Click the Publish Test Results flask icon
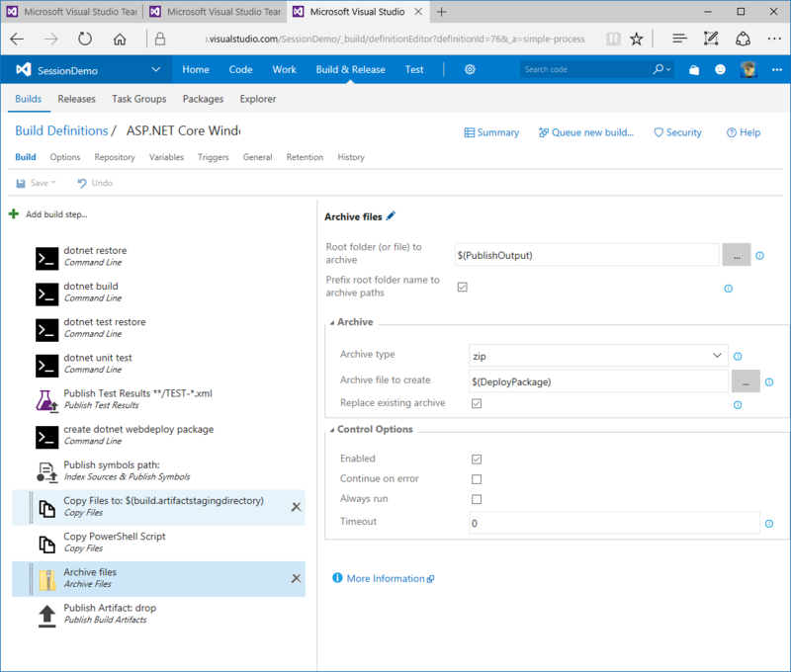This screenshot has width=791, height=672. tap(46, 401)
